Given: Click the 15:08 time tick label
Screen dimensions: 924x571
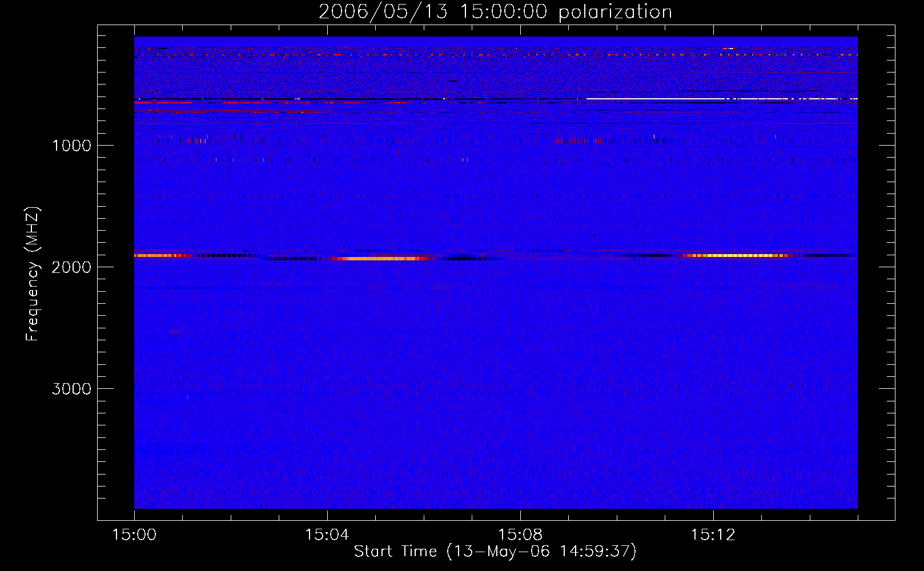Looking at the screenshot, I should click(x=520, y=535).
